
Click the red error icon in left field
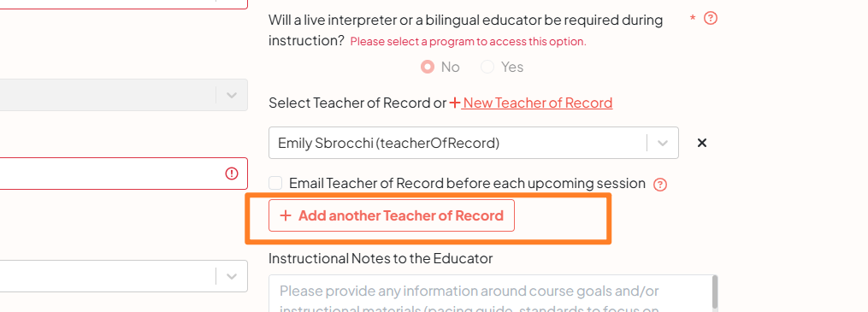point(232,174)
